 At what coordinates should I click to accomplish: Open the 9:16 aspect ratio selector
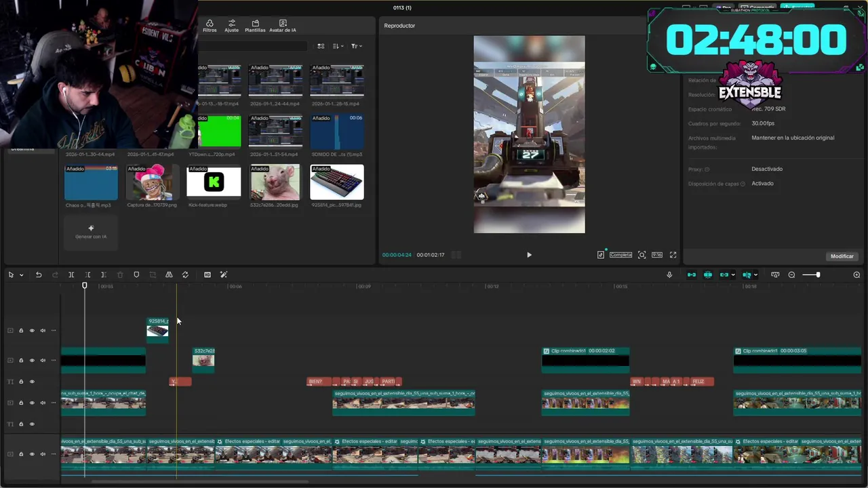click(x=657, y=255)
